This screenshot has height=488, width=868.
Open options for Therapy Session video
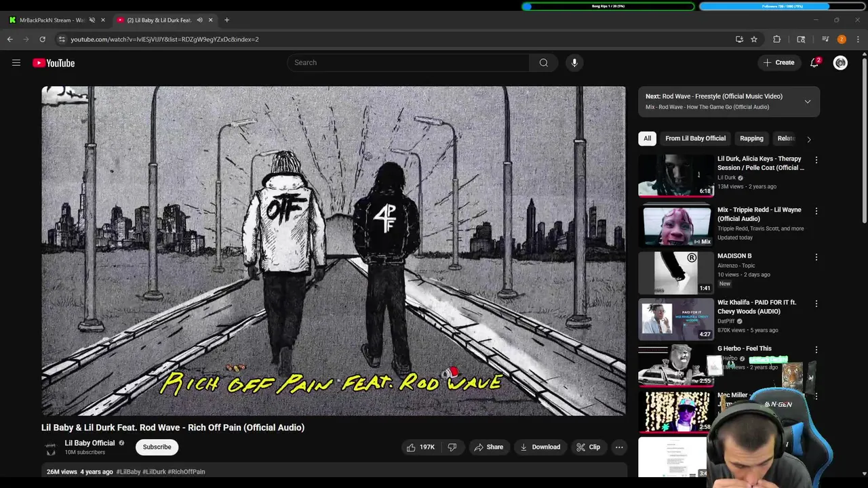pyautogui.click(x=816, y=160)
